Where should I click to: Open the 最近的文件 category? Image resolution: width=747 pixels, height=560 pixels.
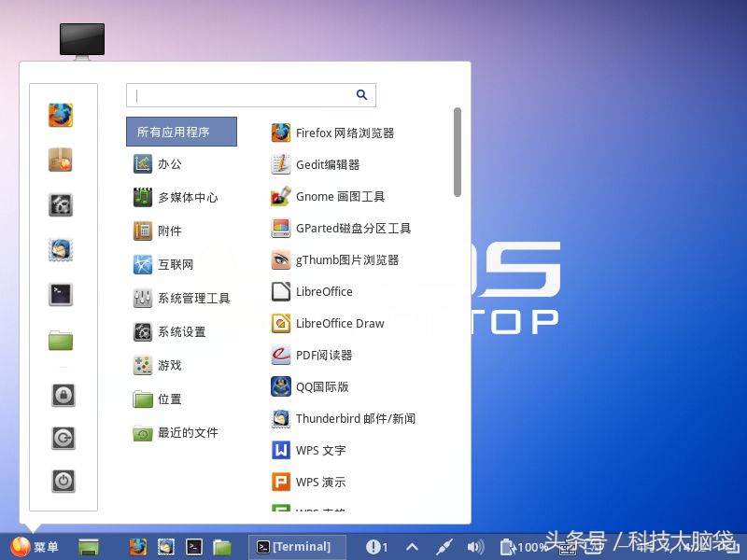[176, 432]
